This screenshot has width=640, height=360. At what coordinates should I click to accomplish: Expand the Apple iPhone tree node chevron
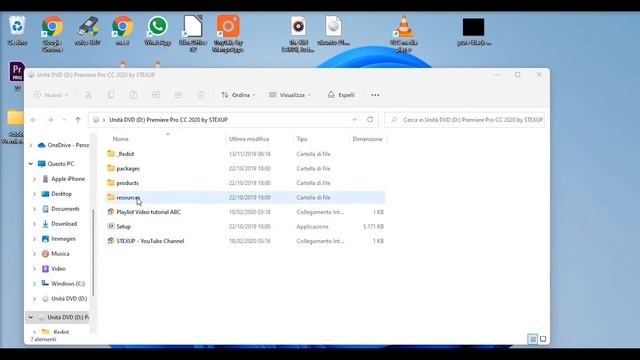coord(34,179)
